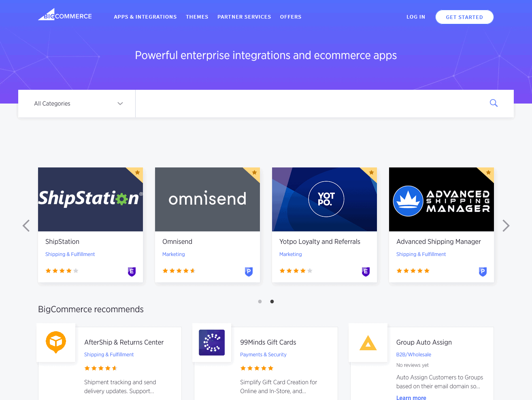532x400 pixels.
Task: Open Yotpo banner image
Action: (x=324, y=199)
